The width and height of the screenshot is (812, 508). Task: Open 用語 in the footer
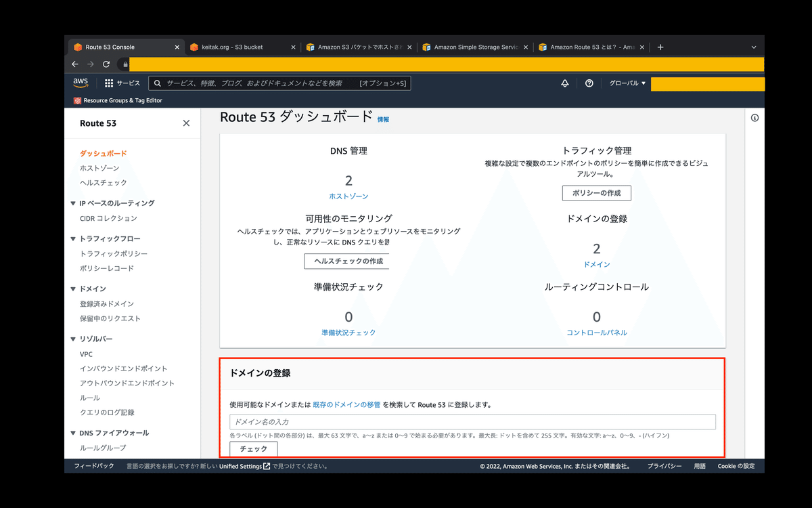[699, 466]
